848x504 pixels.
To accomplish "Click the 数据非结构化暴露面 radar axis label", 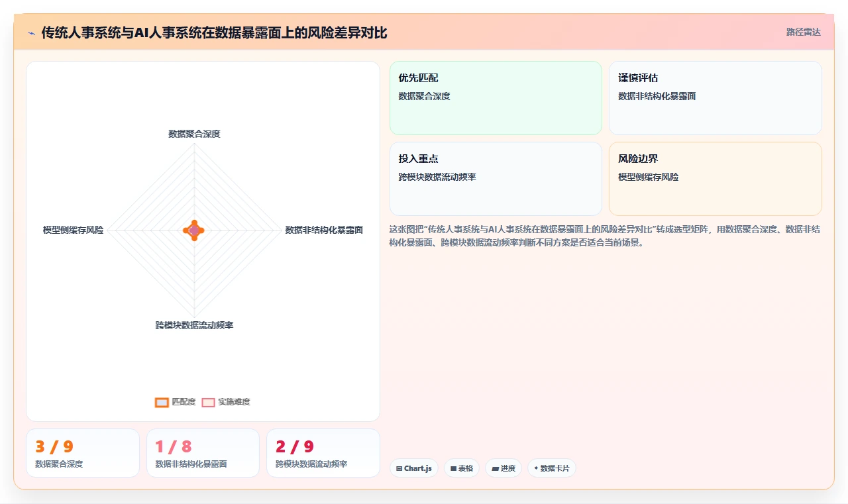I will click(324, 230).
